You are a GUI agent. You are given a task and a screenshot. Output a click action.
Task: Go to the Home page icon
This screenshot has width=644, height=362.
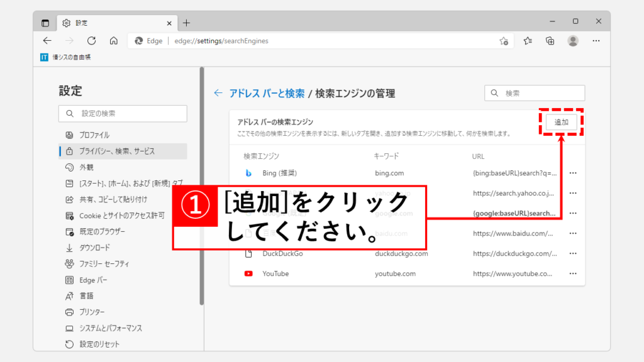tap(113, 41)
